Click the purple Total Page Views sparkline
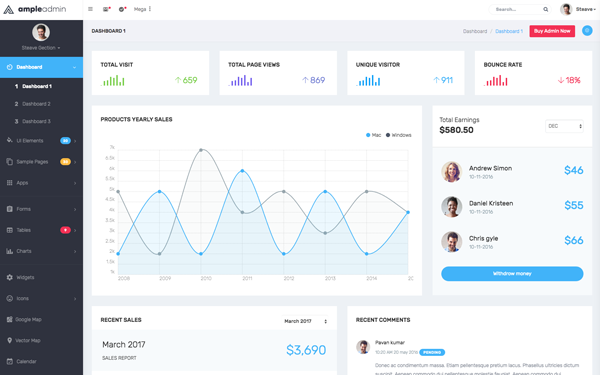The image size is (600, 375). click(x=240, y=80)
